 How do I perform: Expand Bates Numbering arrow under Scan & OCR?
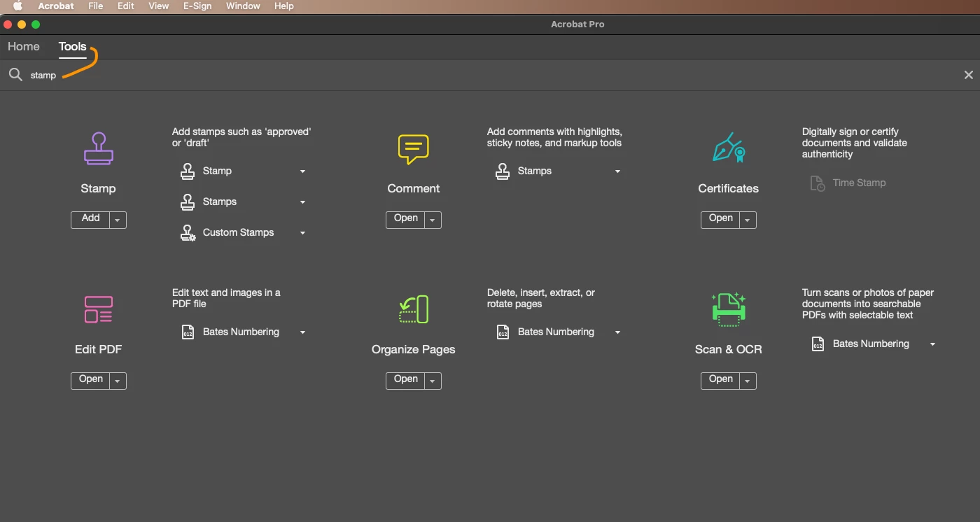click(x=932, y=344)
